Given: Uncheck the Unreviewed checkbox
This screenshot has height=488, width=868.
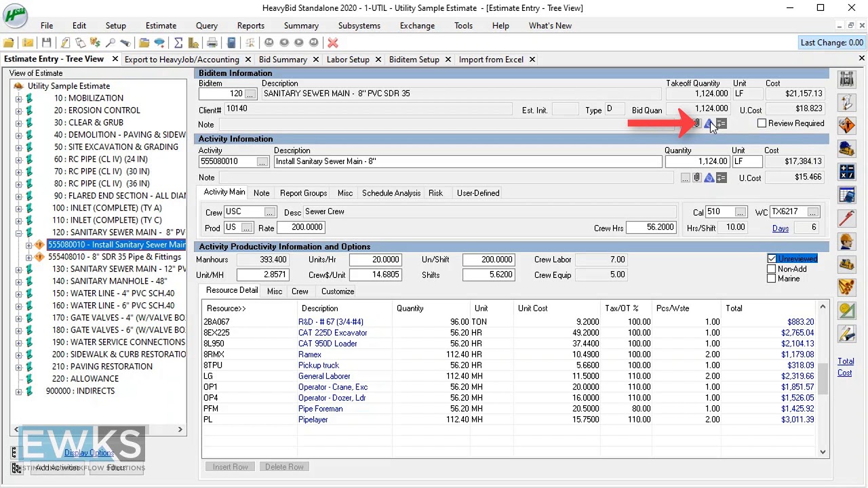Looking at the screenshot, I should click(772, 259).
